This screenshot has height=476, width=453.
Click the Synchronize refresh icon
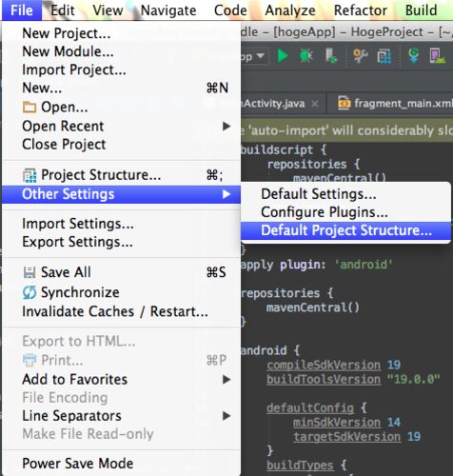tap(30, 292)
